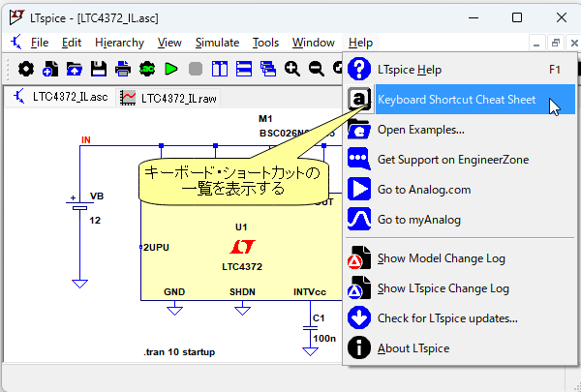The width and height of the screenshot is (581, 392).
Task: Choose LTspice Help from the Help menu
Action: 422,70
